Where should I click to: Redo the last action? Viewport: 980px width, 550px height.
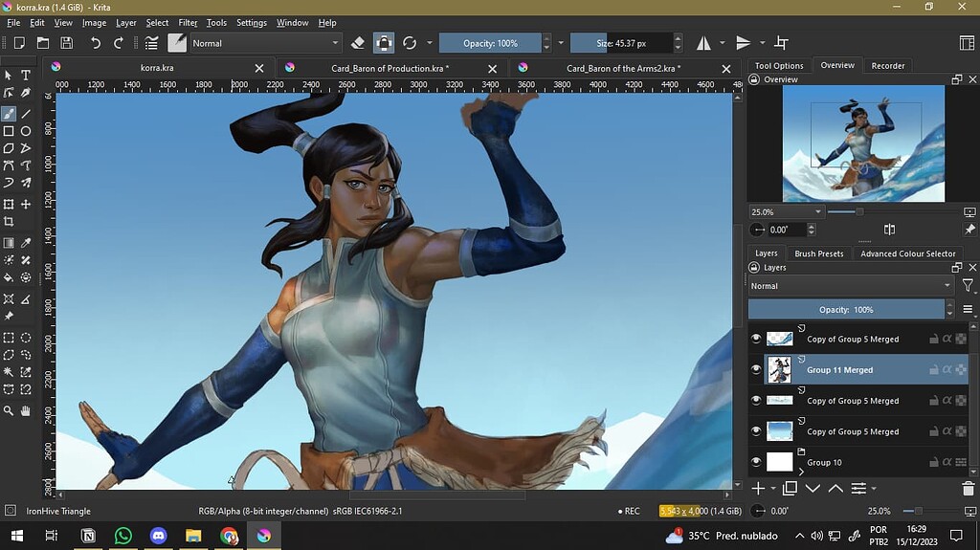pyautogui.click(x=118, y=43)
